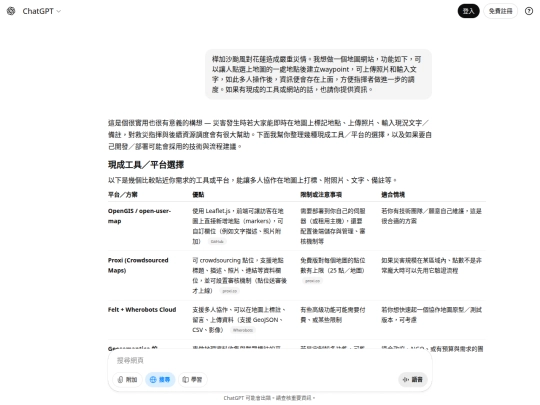
Task: Click the Proxi (Crowdsourced Maps) cell
Action: click(x=138, y=265)
